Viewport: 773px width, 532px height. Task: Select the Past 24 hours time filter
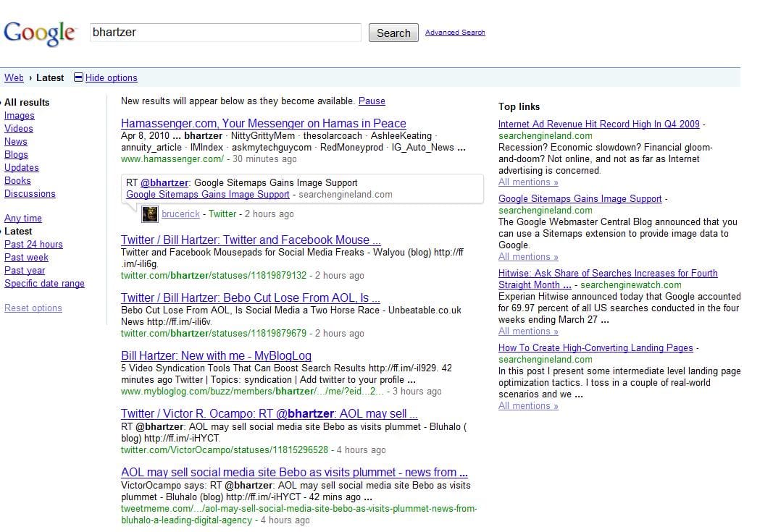pos(33,245)
